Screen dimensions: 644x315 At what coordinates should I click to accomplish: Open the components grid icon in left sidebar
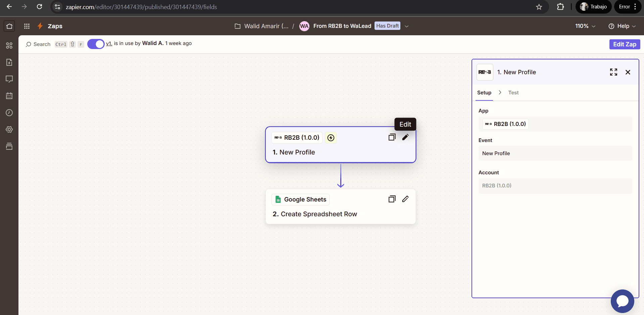tap(9, 45)
